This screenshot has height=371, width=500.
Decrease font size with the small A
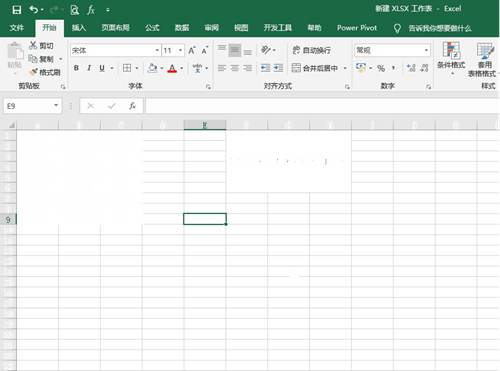205,50
